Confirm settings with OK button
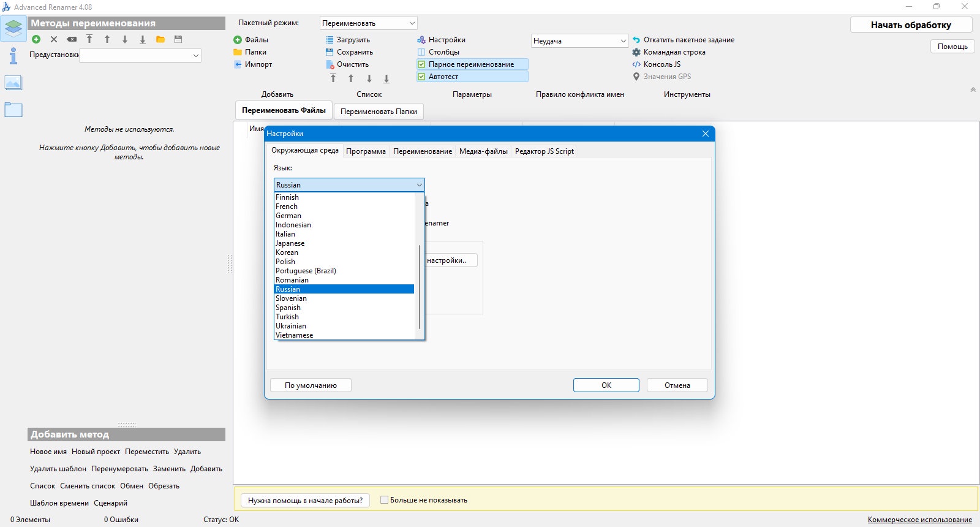The width and height of the screenshot is (980, 527). pyautogui.click(x=606, y=385)
